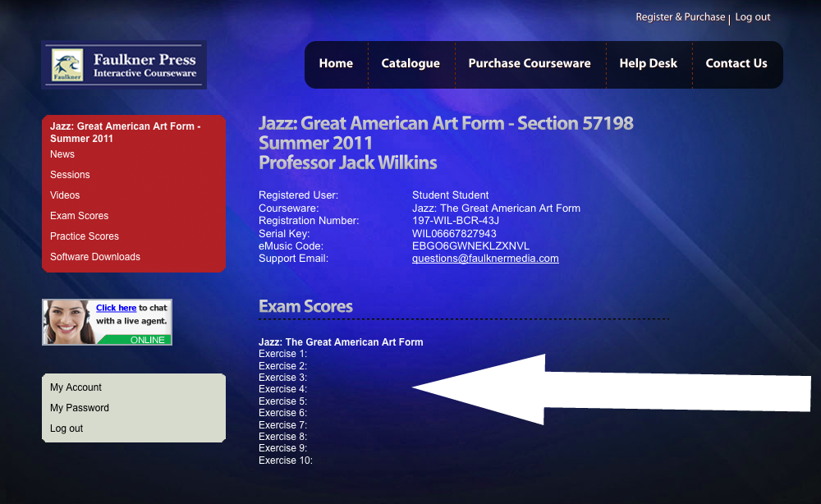The width and height of the screenshot is (821, 504).
Task: Click the 'Click here' live chat link
Action: point(117,308)
